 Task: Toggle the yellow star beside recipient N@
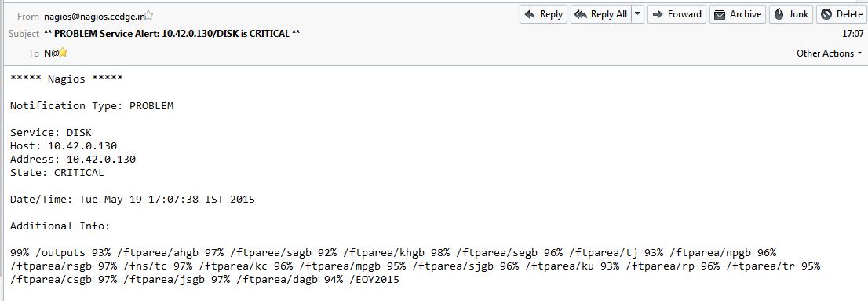tap(64, 53)
